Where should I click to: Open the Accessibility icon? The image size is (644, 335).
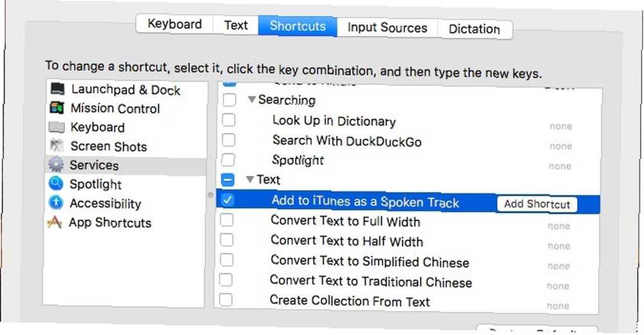pyautogui.click(x=56, y=202)
